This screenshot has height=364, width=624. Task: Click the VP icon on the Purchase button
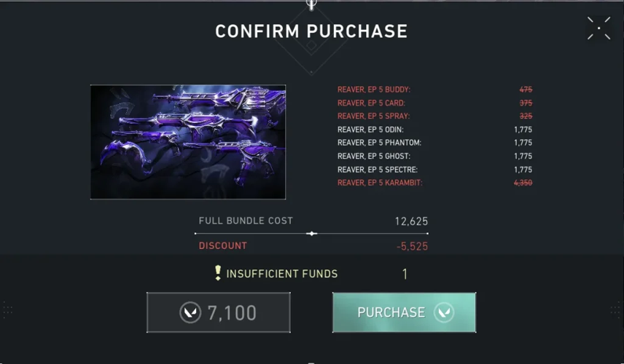(443, 313)
